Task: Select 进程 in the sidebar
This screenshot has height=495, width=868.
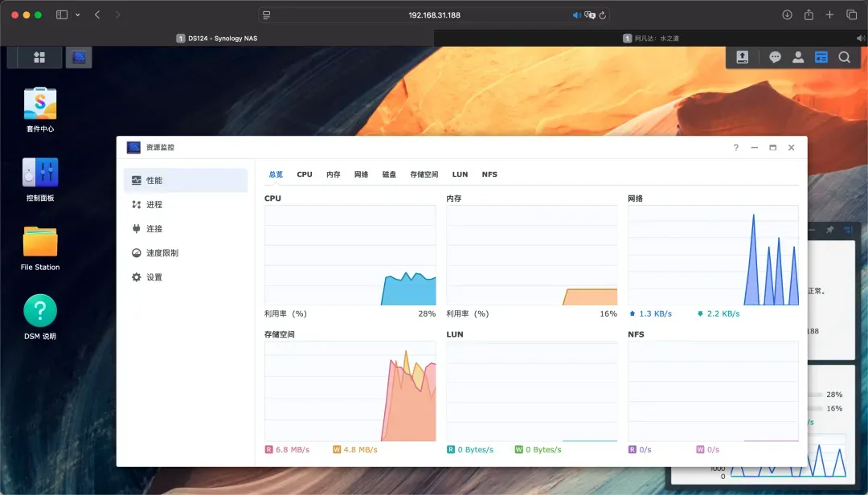Action: tap(186, 205)
